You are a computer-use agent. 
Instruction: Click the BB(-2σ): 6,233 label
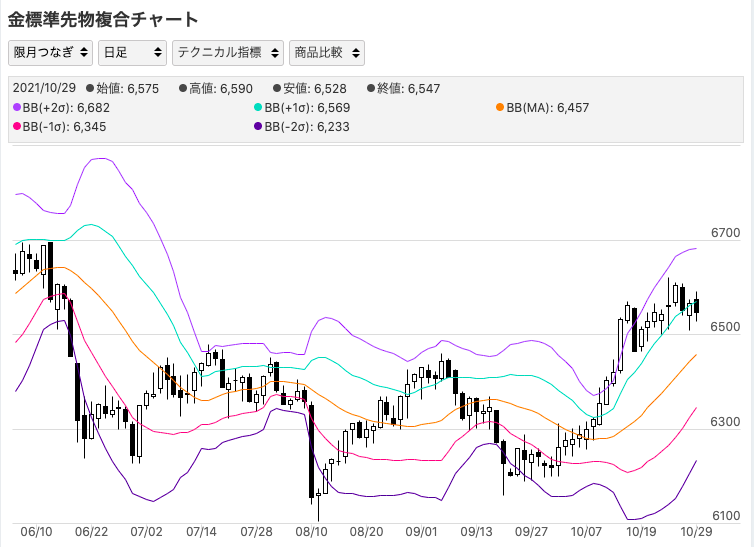pos(307,127)
